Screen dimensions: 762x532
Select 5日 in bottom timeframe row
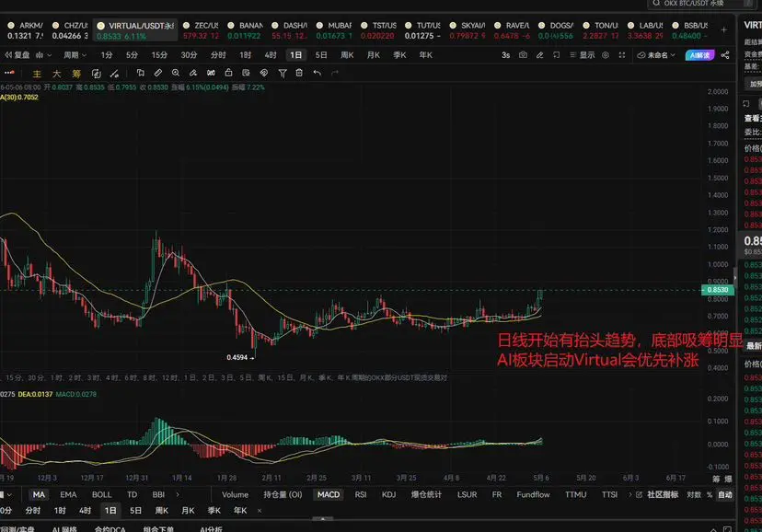pyautogui.click(x=135, y=511)
